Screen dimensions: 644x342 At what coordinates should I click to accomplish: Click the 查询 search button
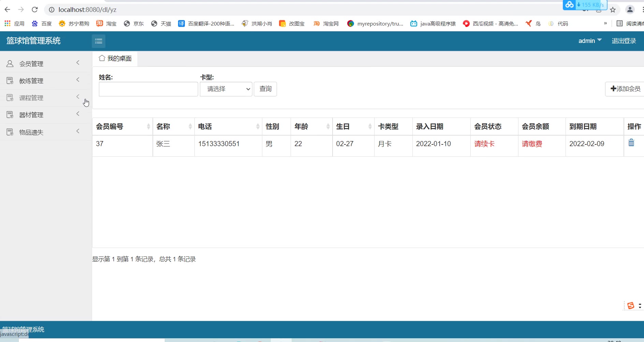coord(265,89)
